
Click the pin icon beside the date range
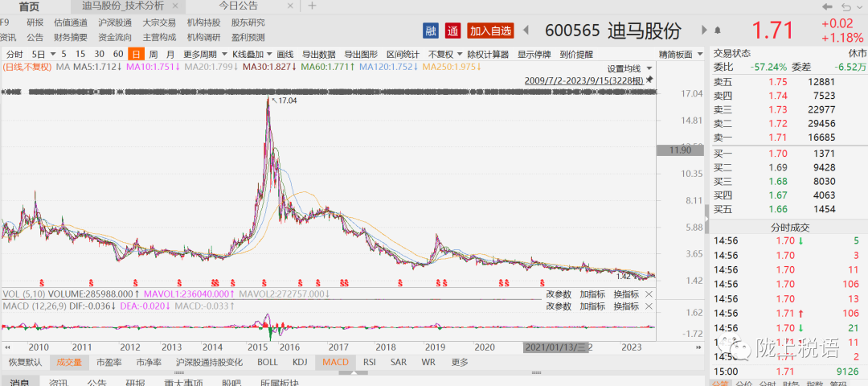tap(649, 80)
